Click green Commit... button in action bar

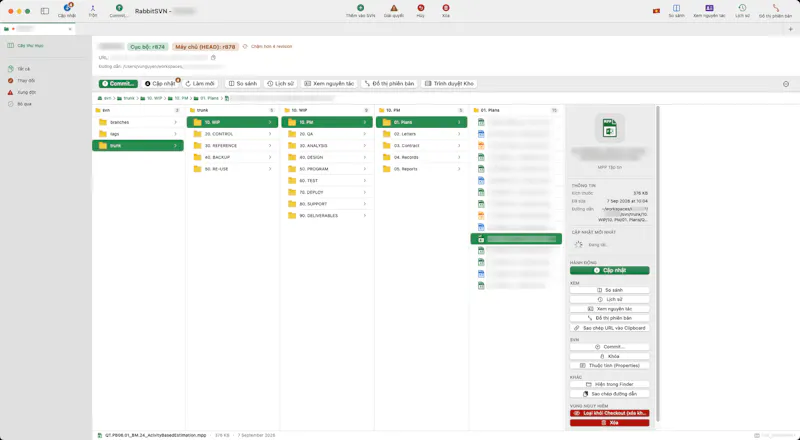(x=118, y=84)
